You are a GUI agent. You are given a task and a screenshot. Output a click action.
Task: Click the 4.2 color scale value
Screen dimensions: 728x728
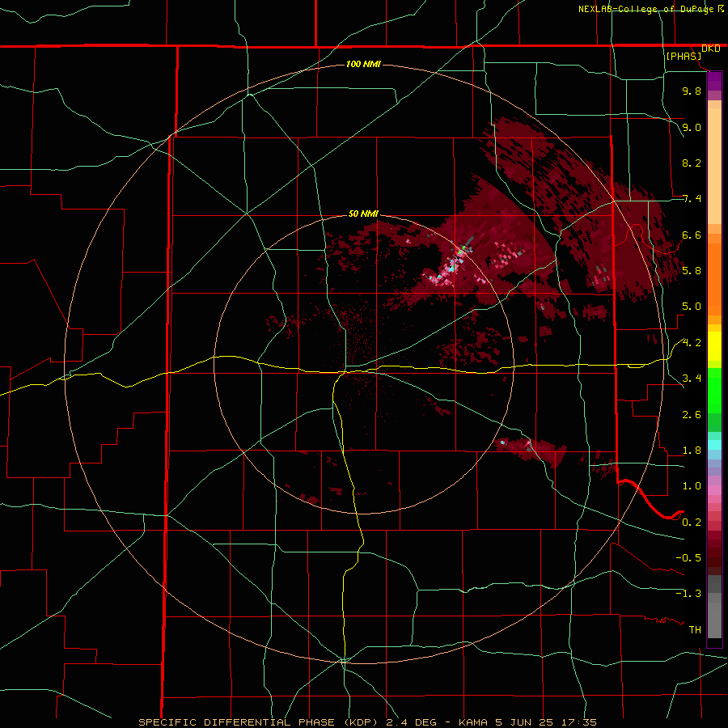pyautogui.click(x=692, y=343)
